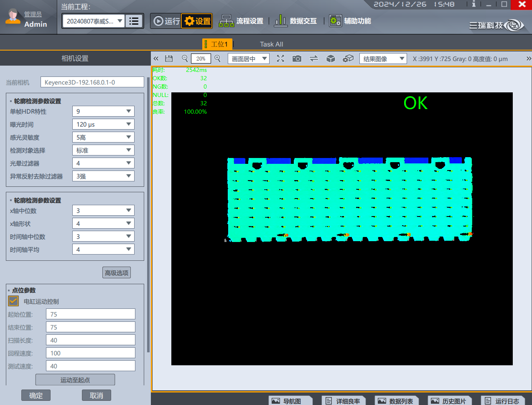
Task: Switch to the 工位1 tab
Action: pyautogui.click(x=217, y=44)
